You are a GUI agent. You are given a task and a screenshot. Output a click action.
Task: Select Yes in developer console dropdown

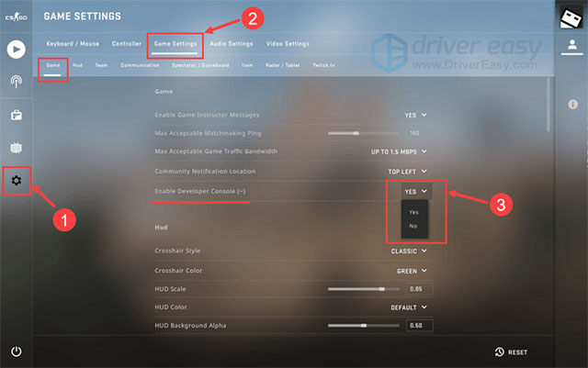pyautogui.click(x=413, y=212)
